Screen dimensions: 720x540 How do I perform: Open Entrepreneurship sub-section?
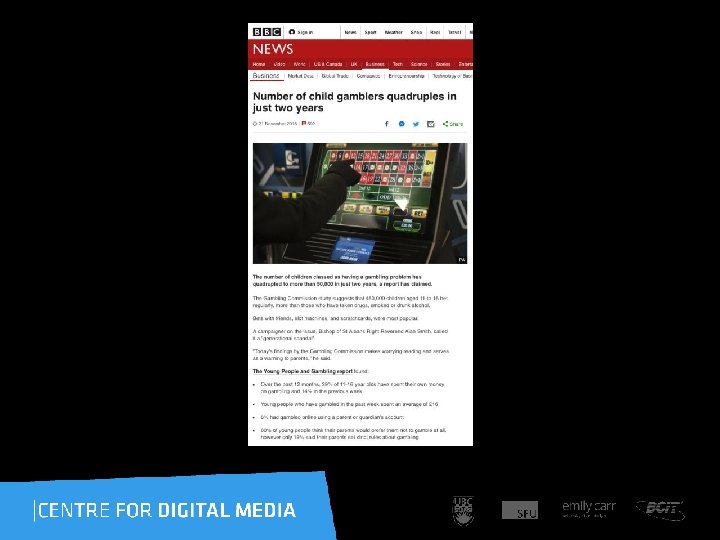(406, 76)
